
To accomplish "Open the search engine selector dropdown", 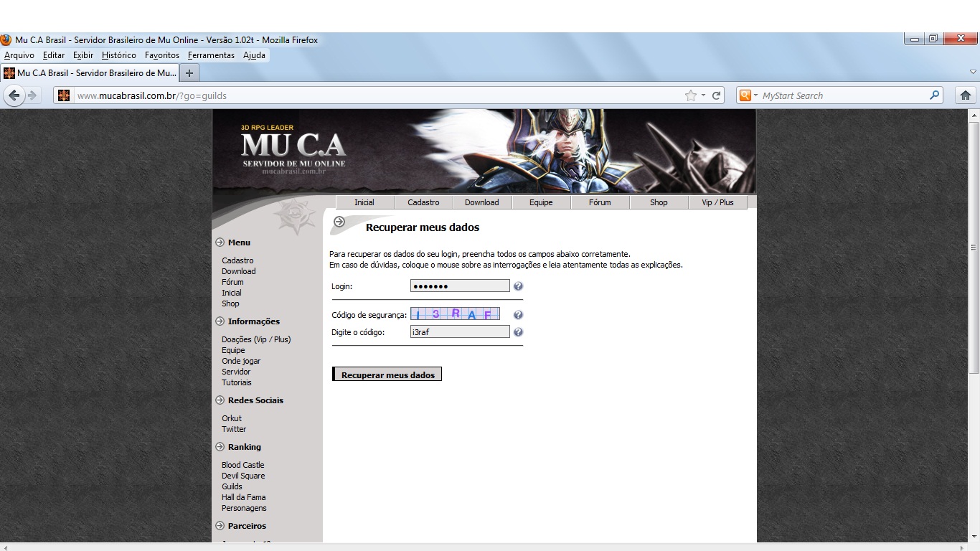I will 748,95.
